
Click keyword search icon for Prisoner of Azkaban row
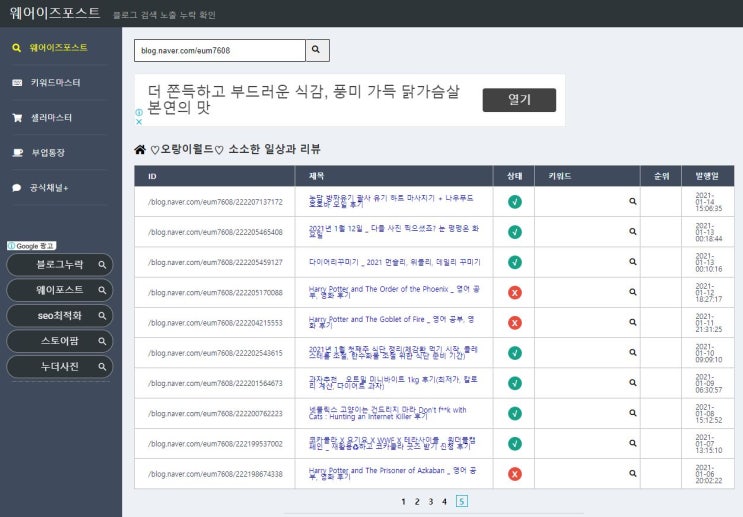633,473
